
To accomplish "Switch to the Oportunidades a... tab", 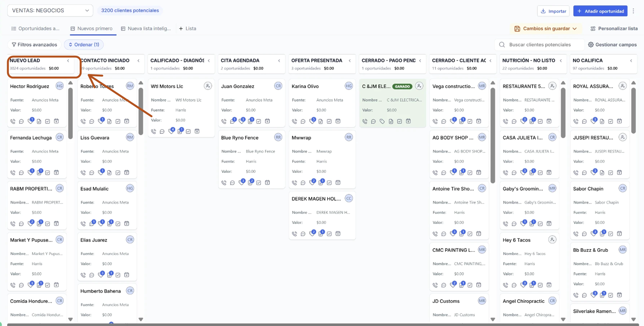I will 35,28.
